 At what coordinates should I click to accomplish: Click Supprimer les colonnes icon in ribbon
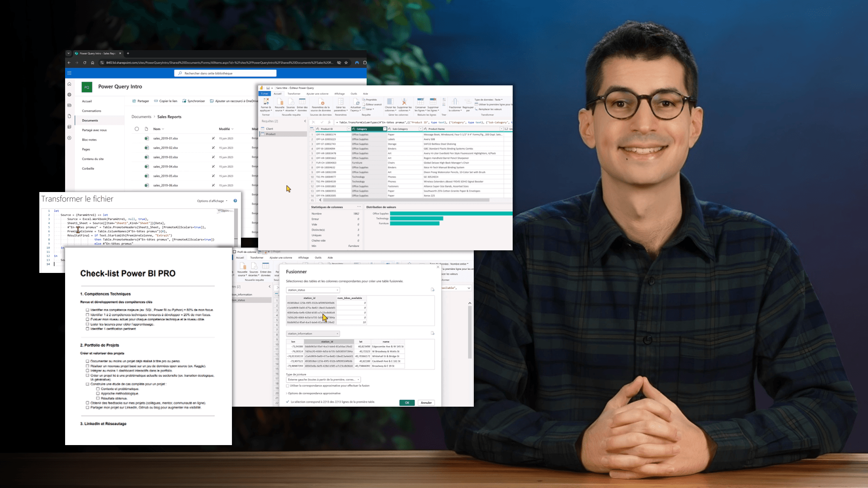pyautogui.click(x=404, y=101)
